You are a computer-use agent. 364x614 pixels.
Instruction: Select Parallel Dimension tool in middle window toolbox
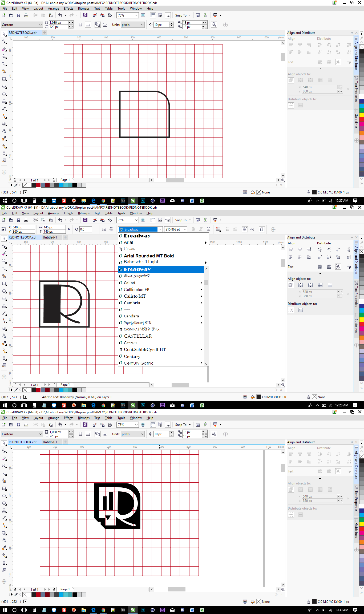coord(4,313)
